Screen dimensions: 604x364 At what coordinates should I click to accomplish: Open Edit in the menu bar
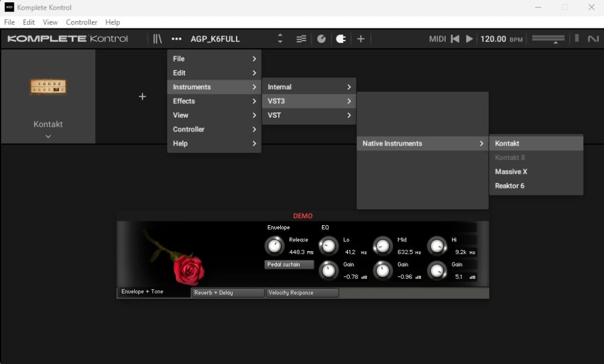point(29,22)
